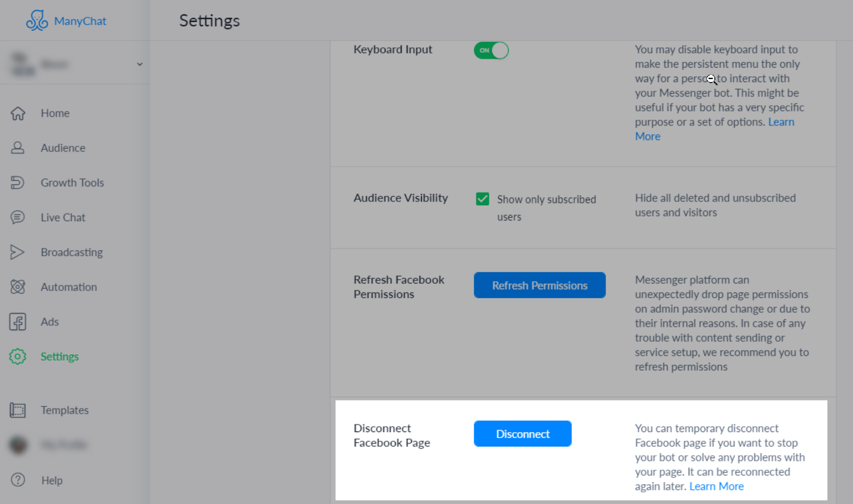Screen dimensions: 853x504
Task: Turn off the Keyboard Input toggle
Action: click(491, 51)
